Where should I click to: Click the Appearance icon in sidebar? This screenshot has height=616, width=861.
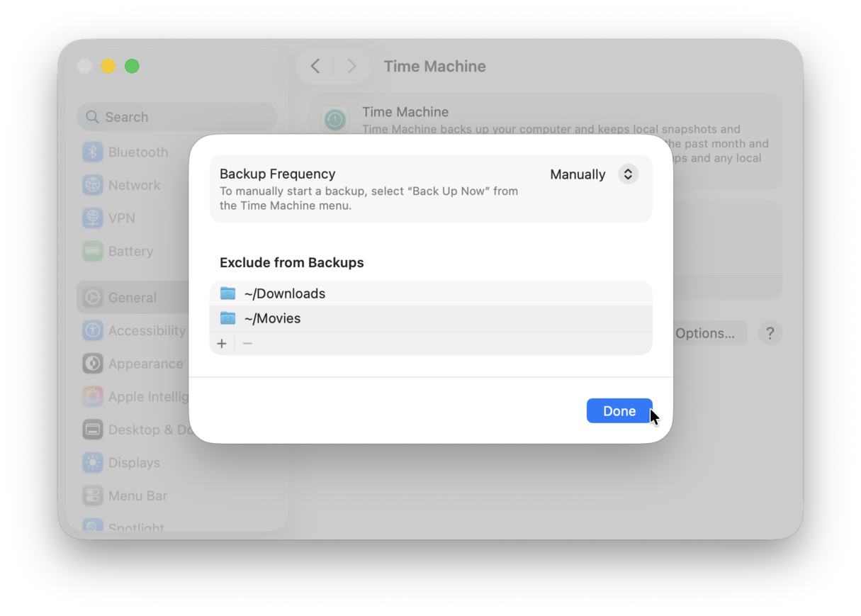pos(93,364)
